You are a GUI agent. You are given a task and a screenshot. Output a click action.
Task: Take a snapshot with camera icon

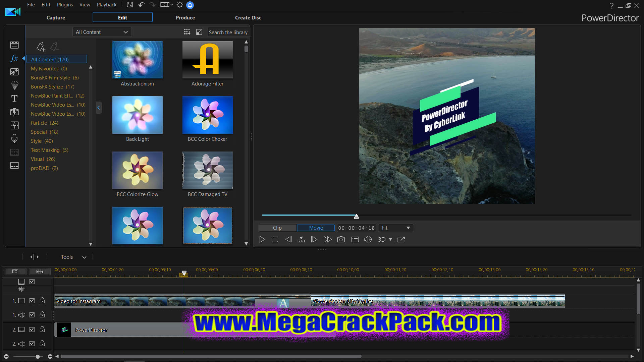coord(341,239)
